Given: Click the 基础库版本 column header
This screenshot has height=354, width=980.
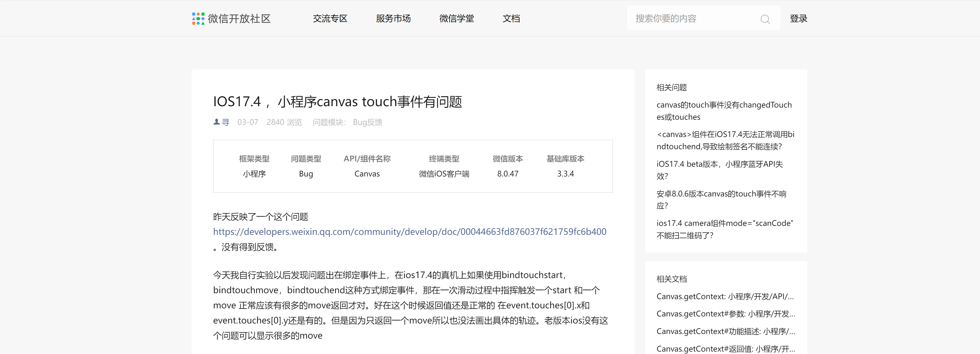Looking at the screenshot, I should [x=565, y=159].
